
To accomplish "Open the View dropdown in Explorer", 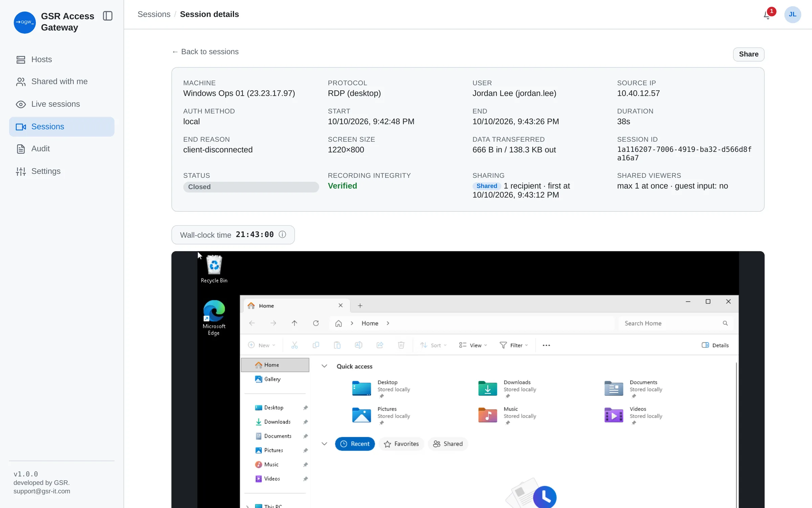I will pyautogui.click(x=473, y=345).
